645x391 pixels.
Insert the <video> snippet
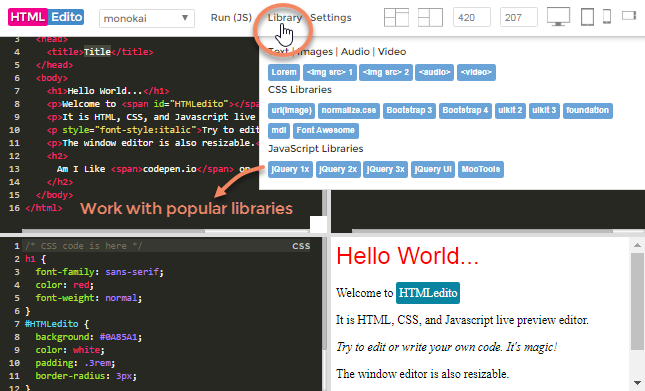click(476, 72)
